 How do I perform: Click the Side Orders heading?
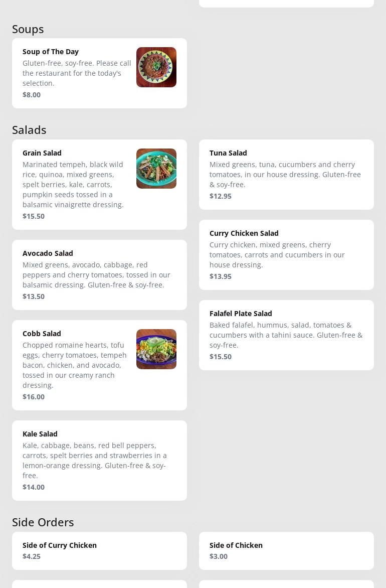[43, 522]
